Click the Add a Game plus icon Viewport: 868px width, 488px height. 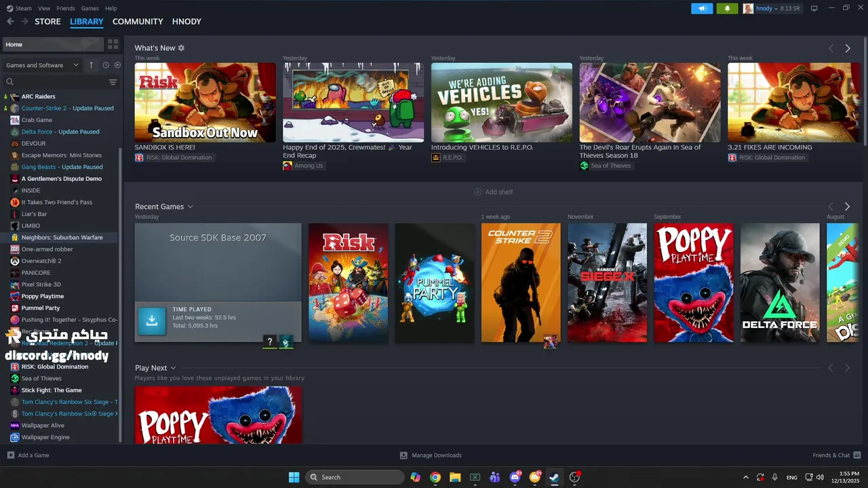(x=10, y=455)
